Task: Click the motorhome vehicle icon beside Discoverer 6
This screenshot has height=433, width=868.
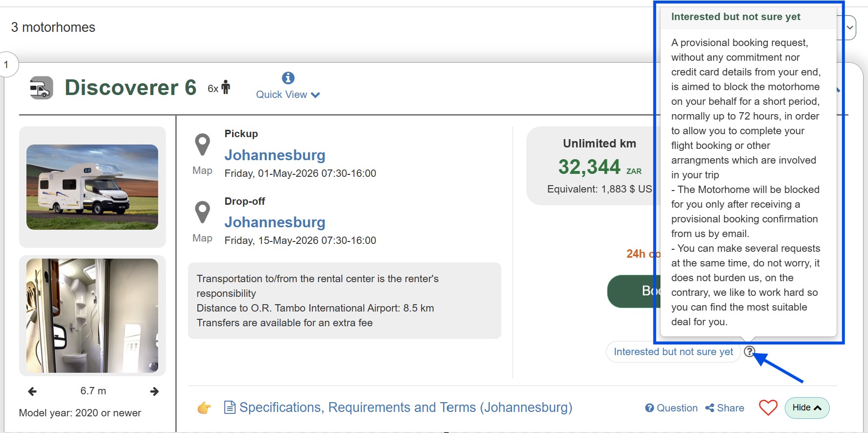Action: [41, 88]
